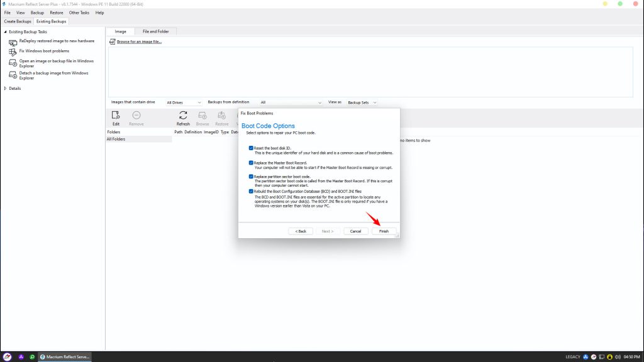Click the ReDeploy restored image icon
Image resolution: width=644 pixels, height=362 pixels.
pyautogui.click(x=13, y=42)
